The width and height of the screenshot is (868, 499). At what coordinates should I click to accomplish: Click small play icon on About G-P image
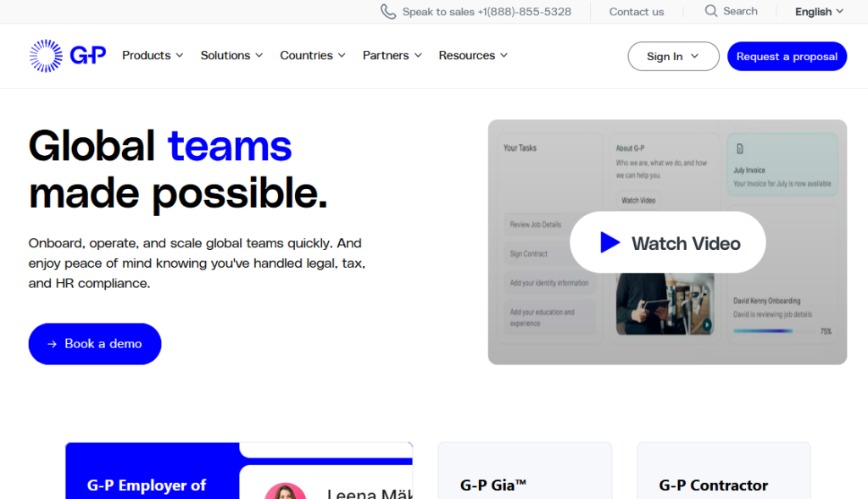click(706, 324)
